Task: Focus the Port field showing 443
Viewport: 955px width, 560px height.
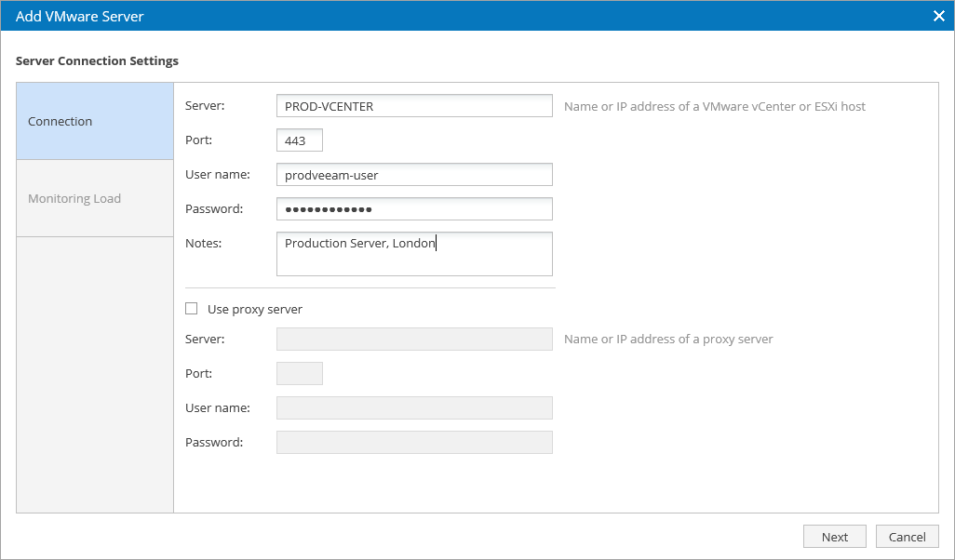Action: (x=299, y=140)
